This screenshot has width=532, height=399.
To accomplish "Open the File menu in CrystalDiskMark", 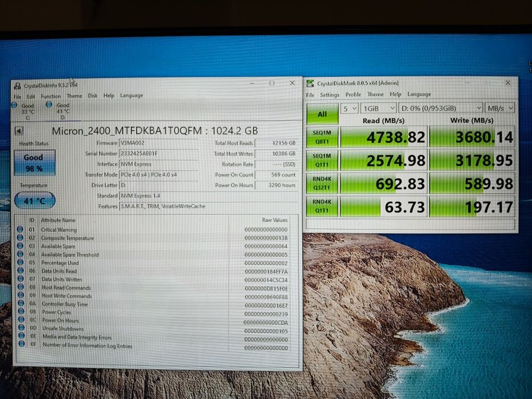I will 310,95.
